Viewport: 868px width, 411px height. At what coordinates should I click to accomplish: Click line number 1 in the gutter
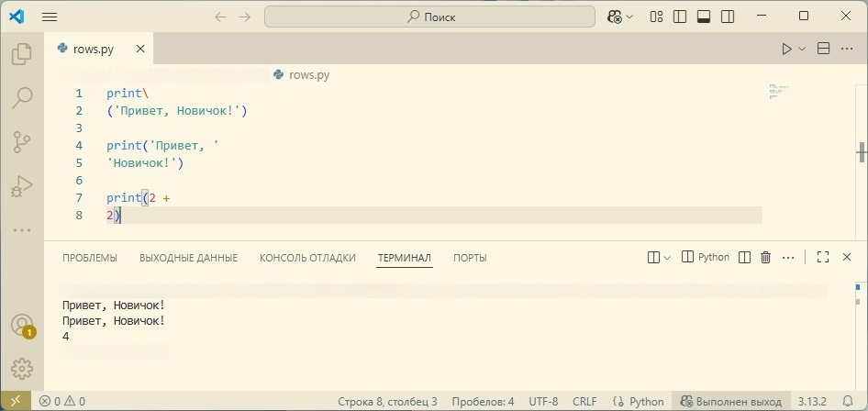[x=79, y=93]
